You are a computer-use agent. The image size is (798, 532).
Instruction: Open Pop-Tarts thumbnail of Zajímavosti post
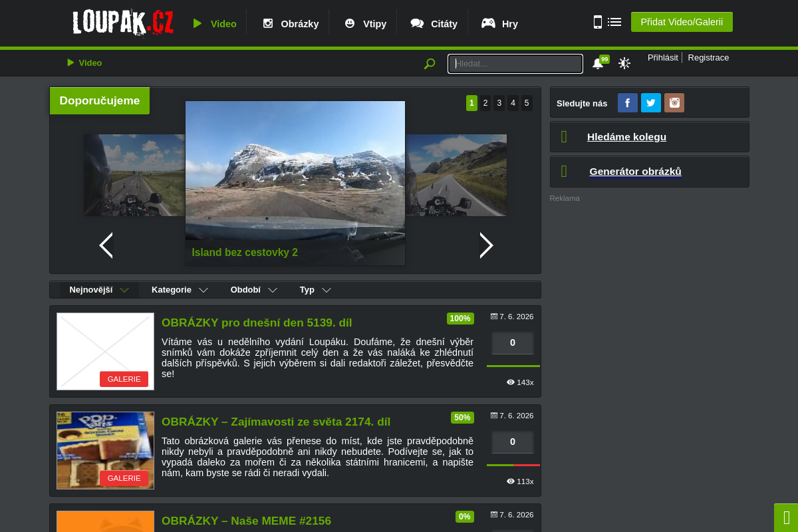105,450
